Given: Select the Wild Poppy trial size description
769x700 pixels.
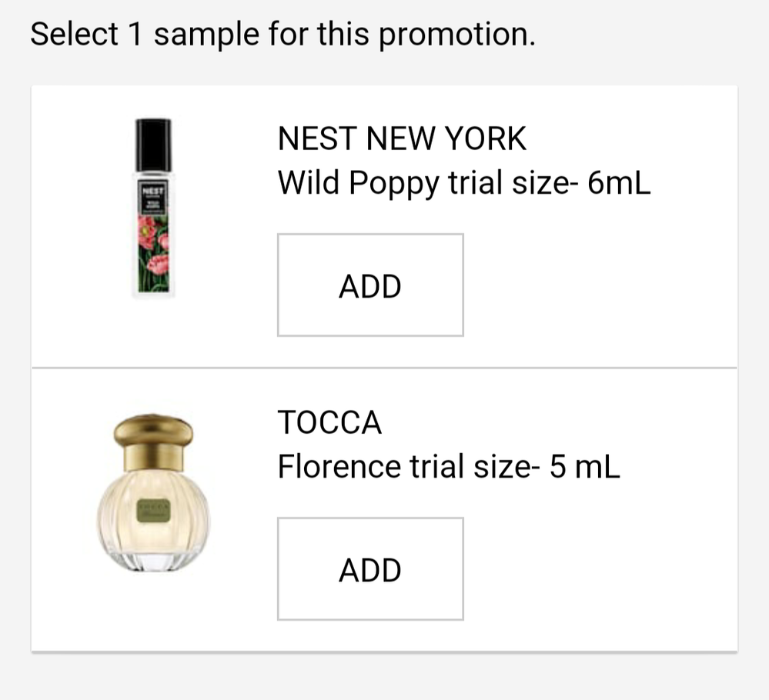Looking at the screenshot, I should [x=463, y=183].
